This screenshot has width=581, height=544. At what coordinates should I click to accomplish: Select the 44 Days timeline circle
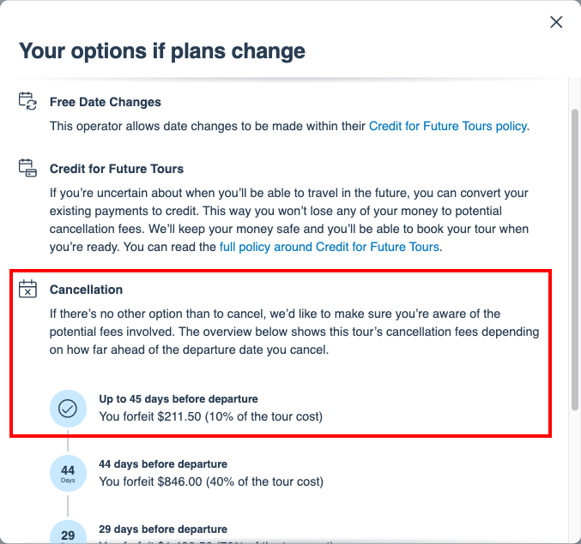click(x=68, y=474)
